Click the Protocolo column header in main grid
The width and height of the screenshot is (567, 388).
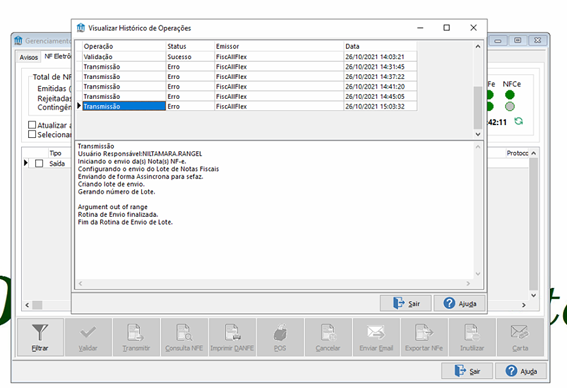pyautogui.click(x=517, y=153)
